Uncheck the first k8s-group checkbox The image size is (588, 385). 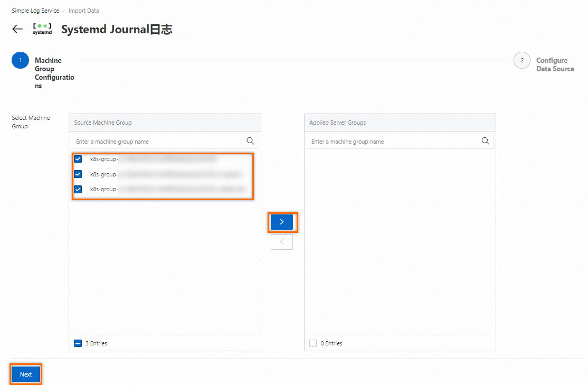[x=78, y=159]
